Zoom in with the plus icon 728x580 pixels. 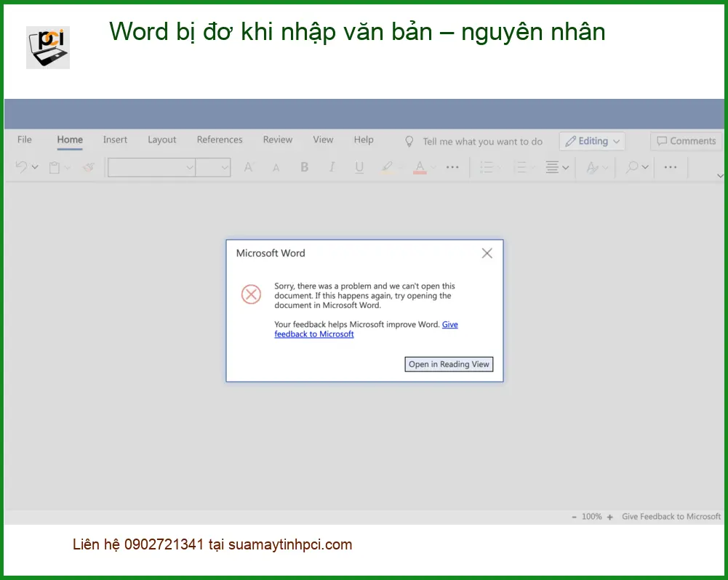tap(610, 517)
